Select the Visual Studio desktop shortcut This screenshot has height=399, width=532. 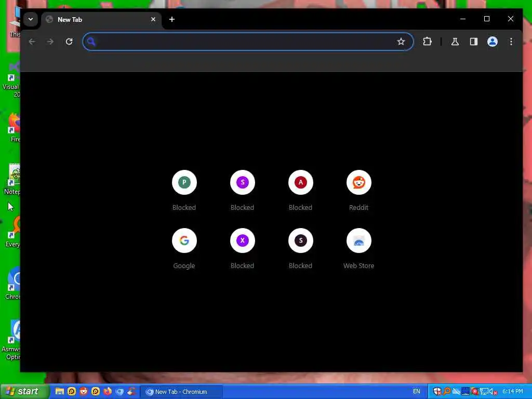(11, 79)
